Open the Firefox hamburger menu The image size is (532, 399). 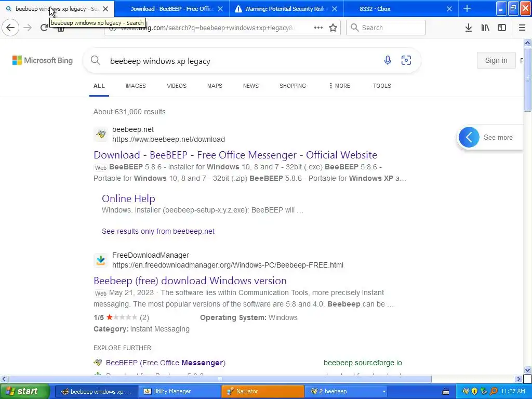pyautogui.click(x=522, y=28)
